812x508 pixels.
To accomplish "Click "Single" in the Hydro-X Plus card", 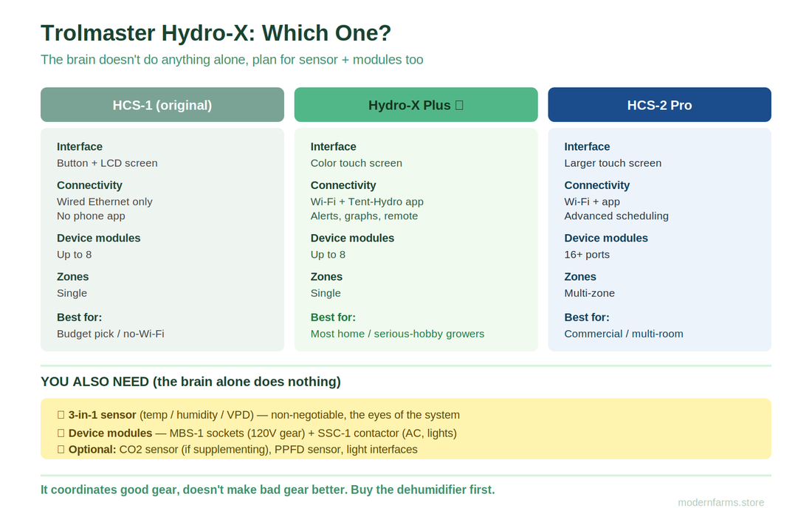I will [x=326, y=293].
